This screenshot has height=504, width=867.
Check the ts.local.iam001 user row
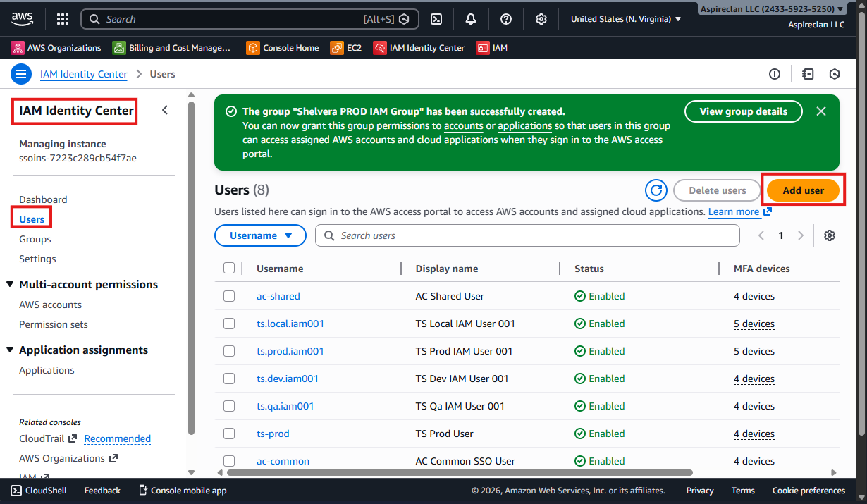(229, 324)
